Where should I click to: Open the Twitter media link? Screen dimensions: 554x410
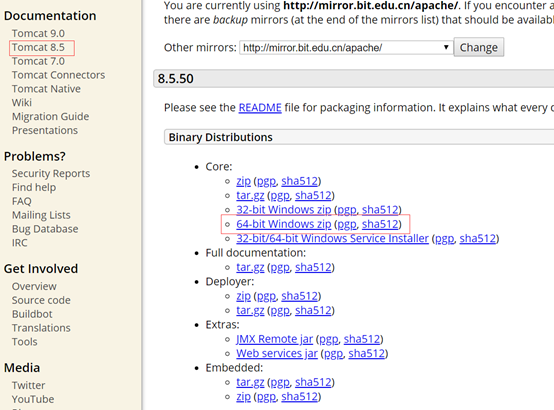(x=28, y=385)
